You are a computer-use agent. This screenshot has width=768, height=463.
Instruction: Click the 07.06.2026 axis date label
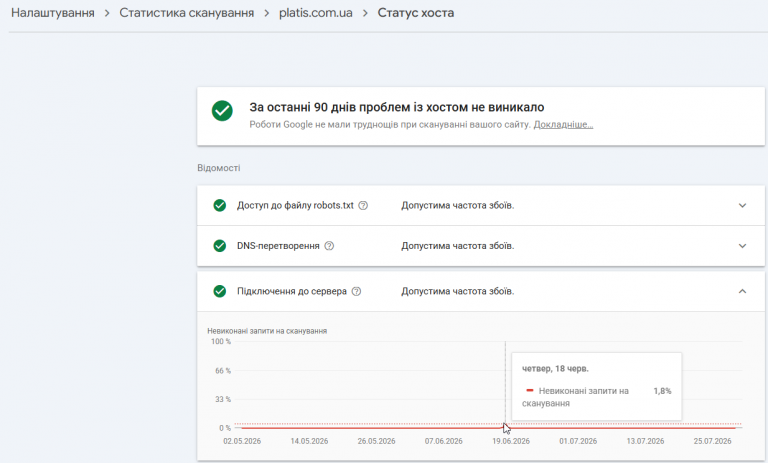tap(444, 441)
